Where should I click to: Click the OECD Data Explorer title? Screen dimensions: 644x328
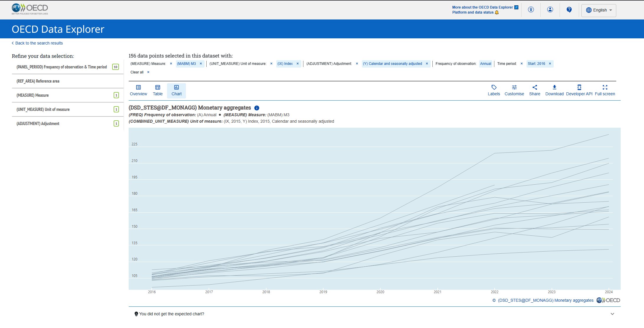[58, 29]
